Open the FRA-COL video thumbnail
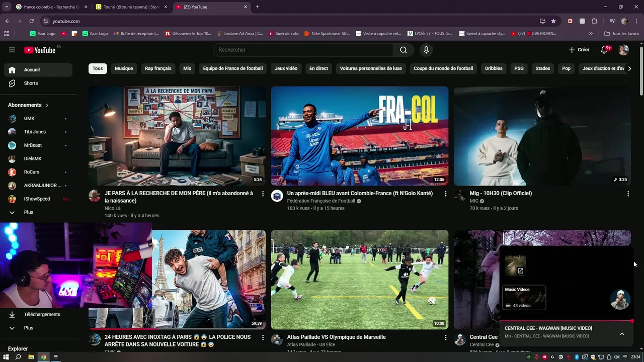 [x=360, y=136]
